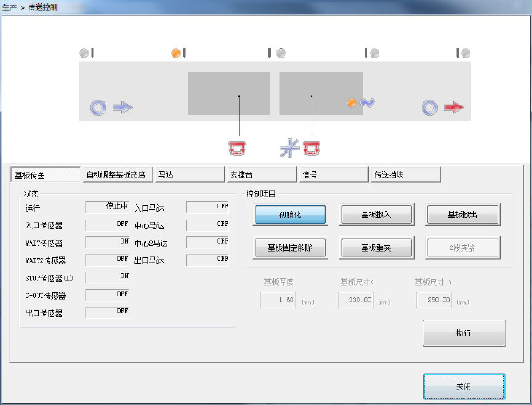Click the WAIT传感器 ON status value
Viewport: 532px width, 405px height.
click(107, 242)
